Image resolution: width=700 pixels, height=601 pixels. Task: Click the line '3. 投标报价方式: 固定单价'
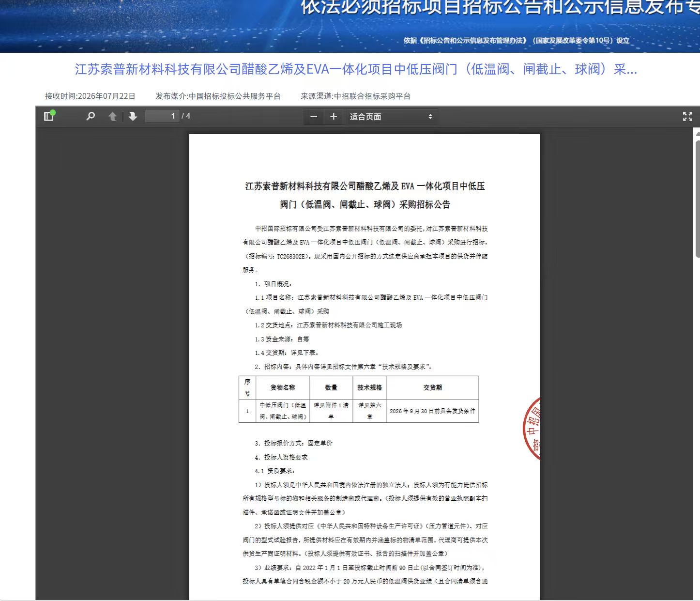click(294, 443)
